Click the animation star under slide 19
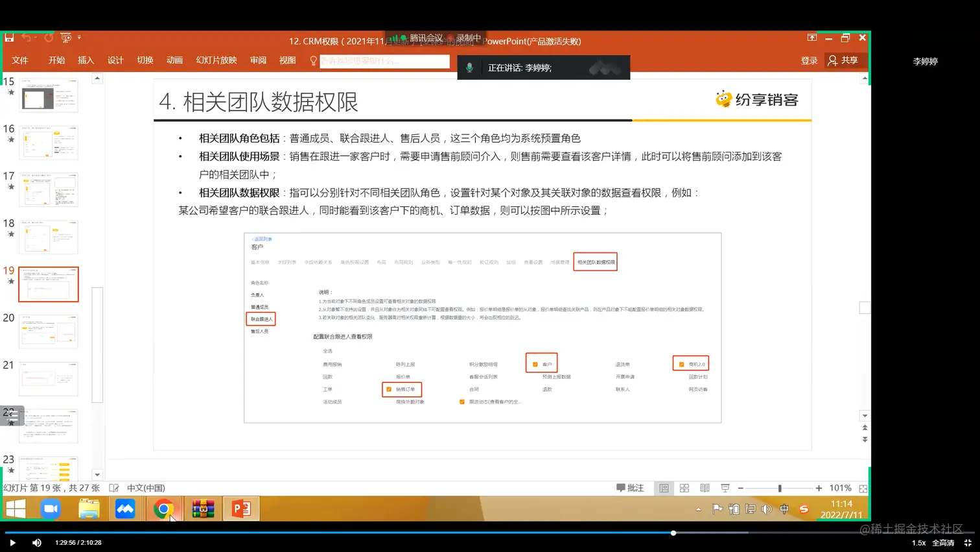Screen dimensions: 980x552 tap(11, 282)
